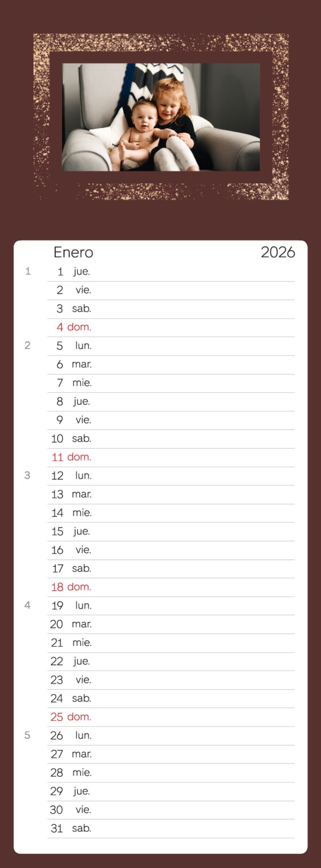Viewport: 321px width, 868px height.
Task: Click the gold glitter photo frame border
Action: [x=161, y=43]
